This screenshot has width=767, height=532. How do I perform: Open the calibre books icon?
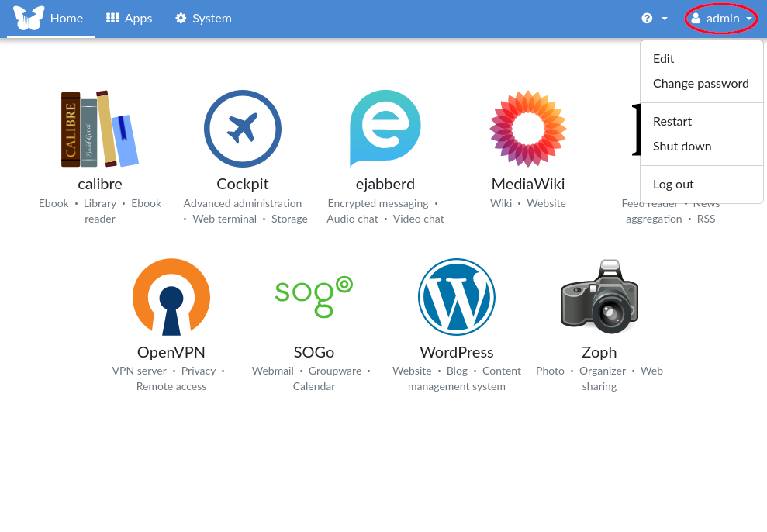99,129
